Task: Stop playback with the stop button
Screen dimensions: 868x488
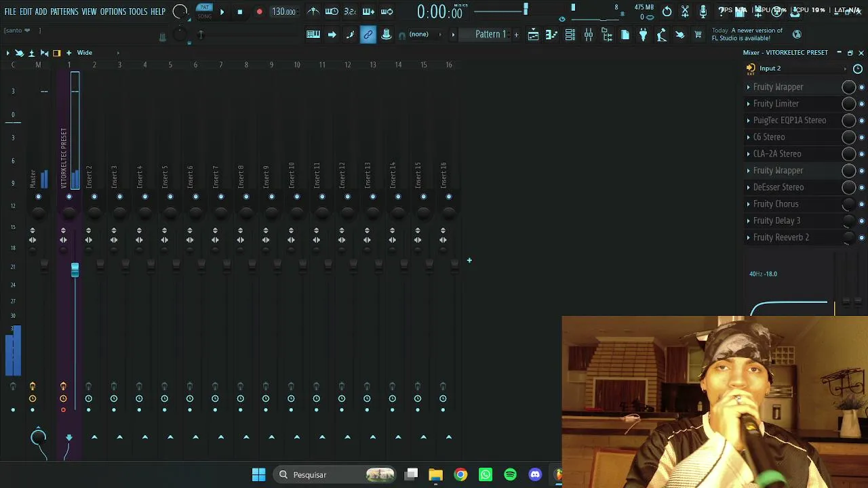Action: click(x=240, y=12)
